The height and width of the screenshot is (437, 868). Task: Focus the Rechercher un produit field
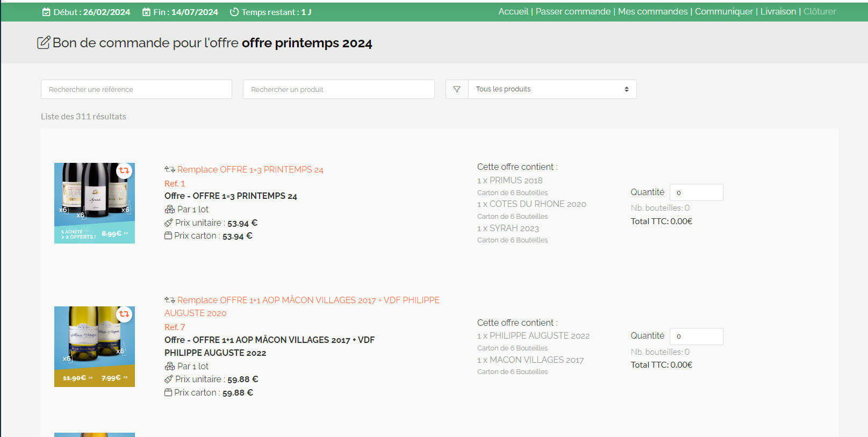coord(339,89)
